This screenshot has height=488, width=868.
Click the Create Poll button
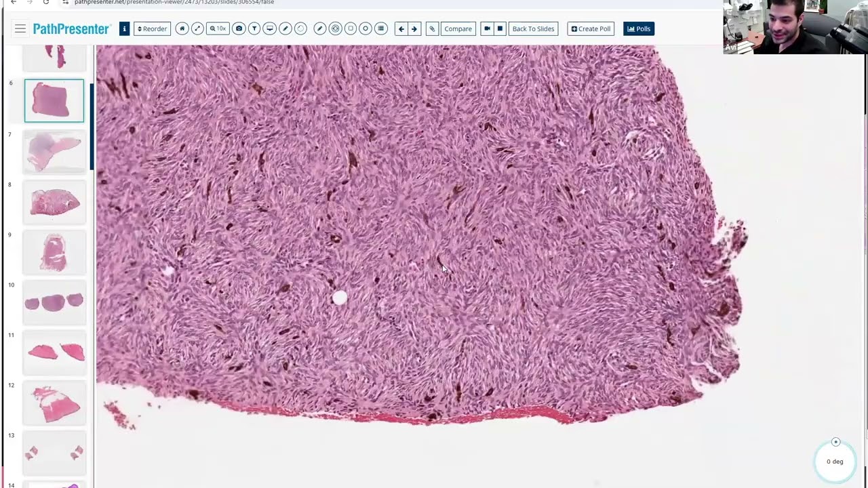(x=591, y=28)
